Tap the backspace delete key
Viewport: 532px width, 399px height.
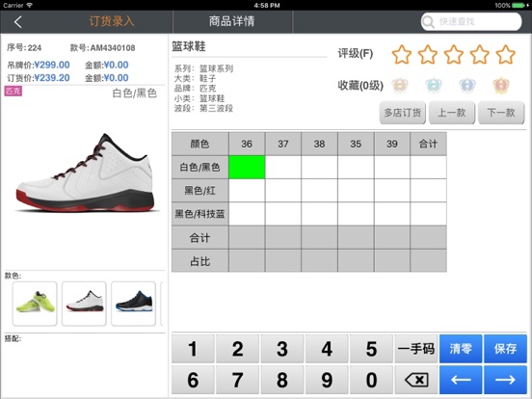(416, 380)
